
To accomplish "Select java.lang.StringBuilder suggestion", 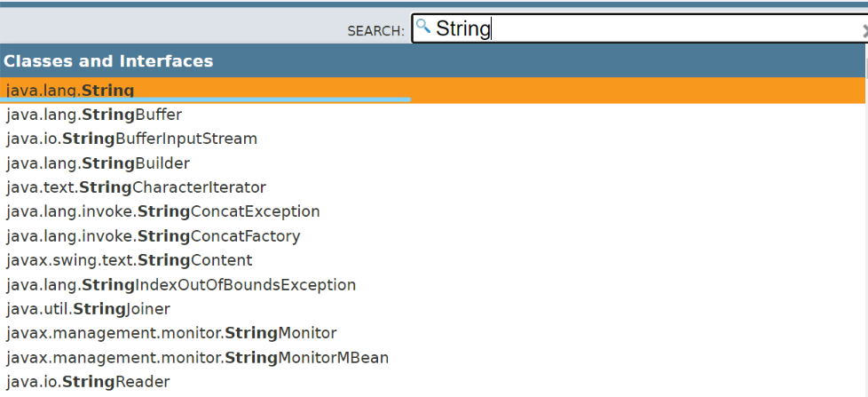I will (98, 163).
